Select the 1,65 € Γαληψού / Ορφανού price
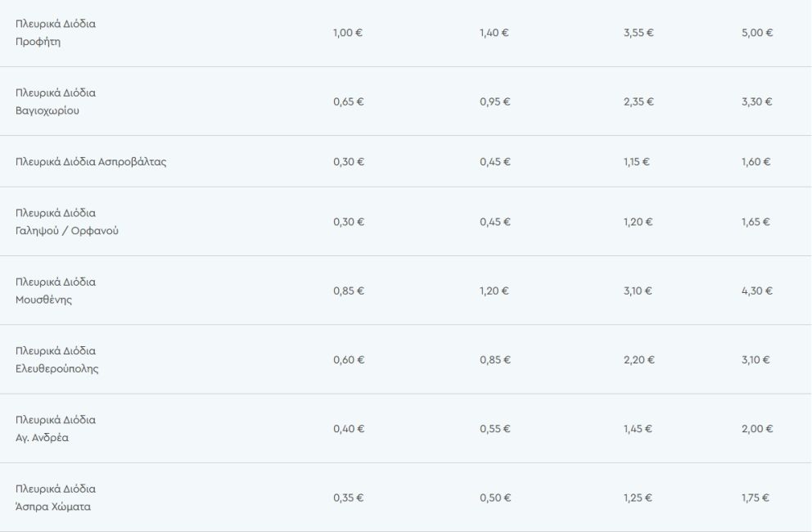The image size is (812, 532). pyautogui.click(x=756, y=222)
